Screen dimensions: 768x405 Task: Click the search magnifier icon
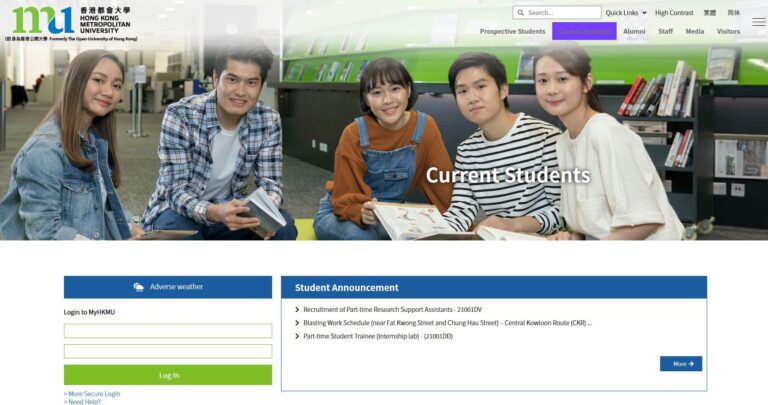[x=520, y=13]
